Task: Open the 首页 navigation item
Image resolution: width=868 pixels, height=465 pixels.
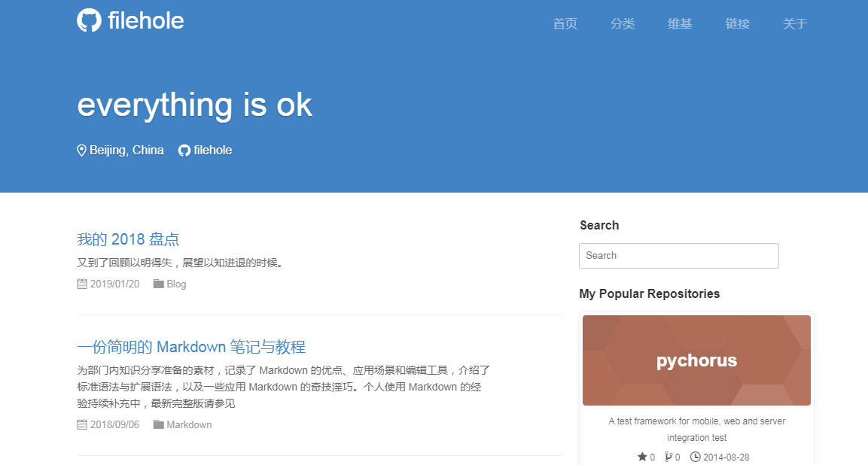Action: pos(565,24)
